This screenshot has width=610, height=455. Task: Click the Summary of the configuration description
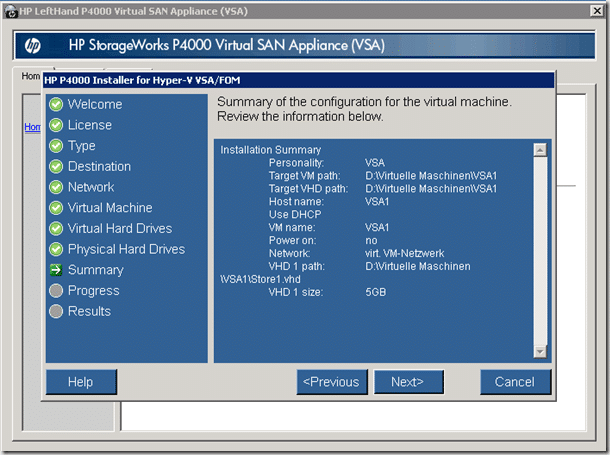(x=365, y=109)
